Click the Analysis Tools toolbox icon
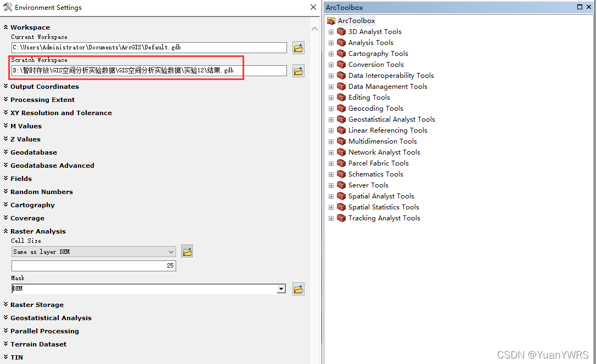The height and width of the screenshot is (364, 597). click(341, 43)
